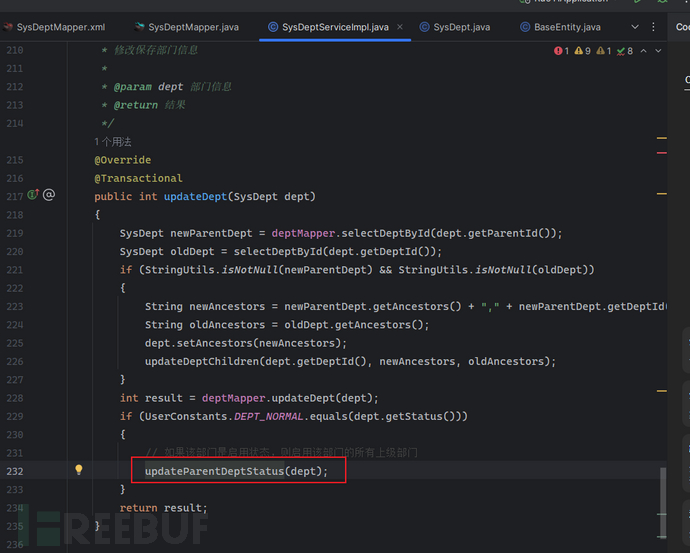Click gutter line number 232
The image size is (690, 553).
(15, 471)
